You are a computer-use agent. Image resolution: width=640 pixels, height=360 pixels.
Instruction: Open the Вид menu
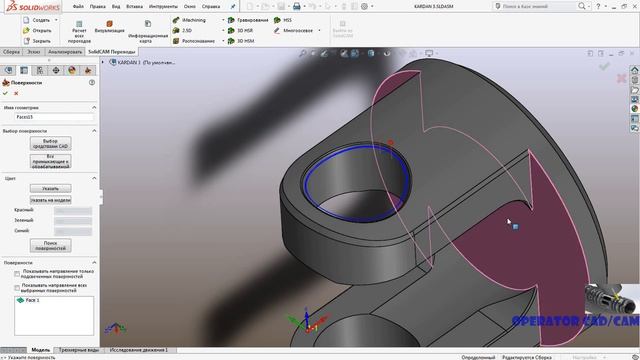pyautogui.click(x=116, y=7)
